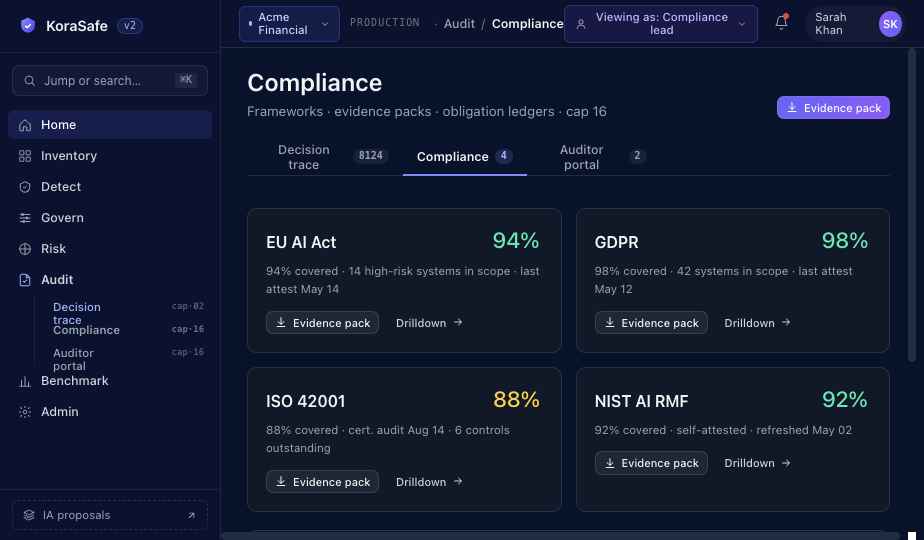Screen dimensions: 924x540
Task: Click the Admin gear icon
Action: pyautogui.click(x=25, y=412)
